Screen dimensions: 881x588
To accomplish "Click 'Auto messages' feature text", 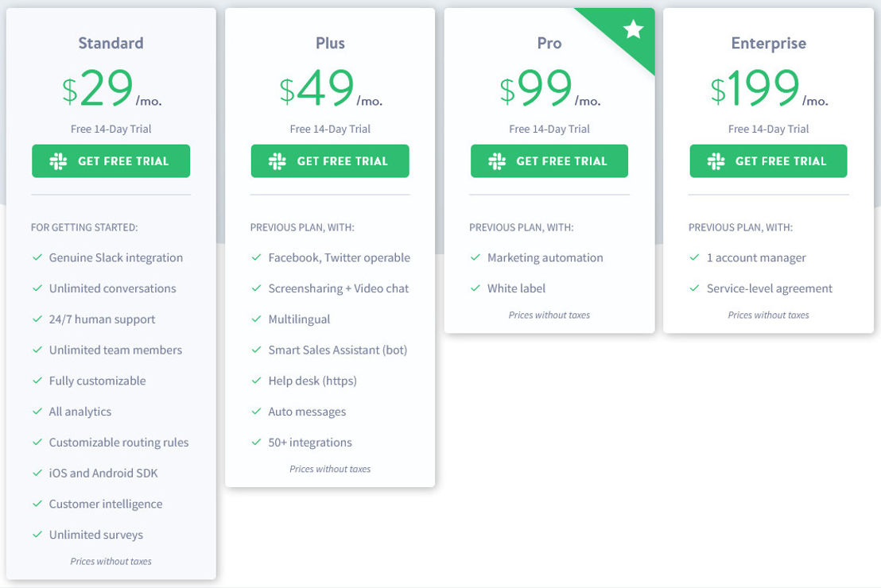I will (307, 412).
